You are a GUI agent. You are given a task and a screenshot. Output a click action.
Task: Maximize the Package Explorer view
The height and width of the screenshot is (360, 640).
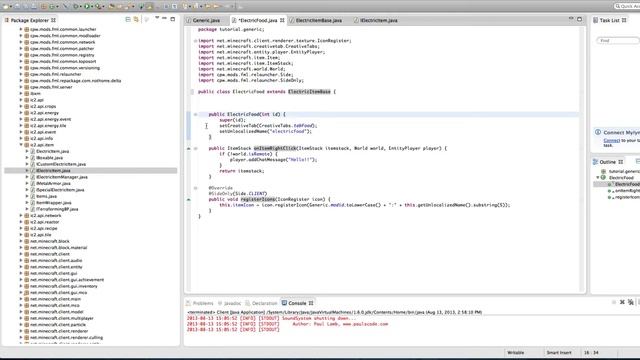(x=173, y=19)
